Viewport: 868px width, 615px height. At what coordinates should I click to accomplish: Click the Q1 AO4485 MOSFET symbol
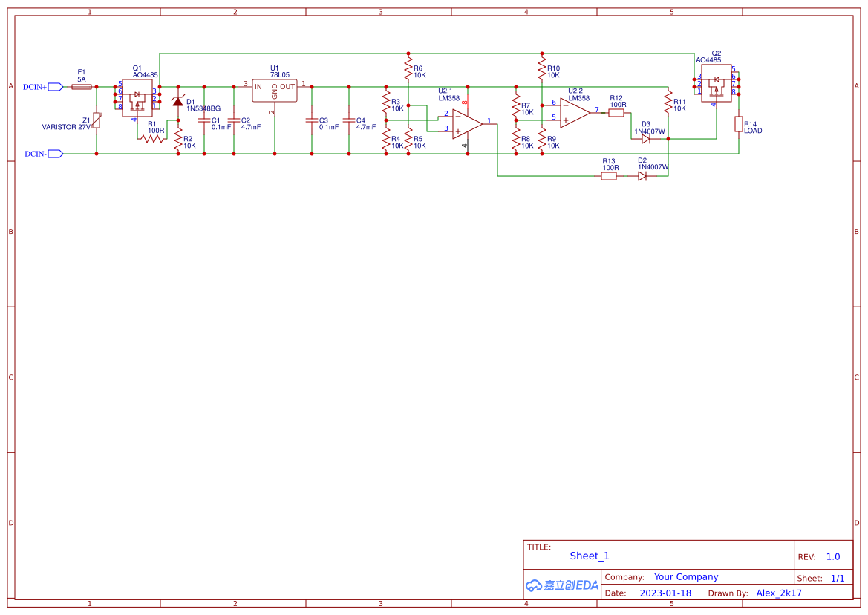click(x=137, y=98)
